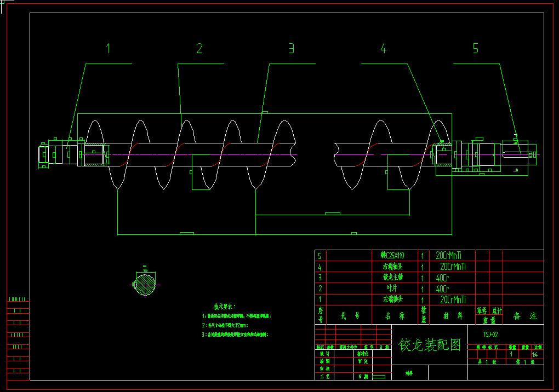Select the hatched shaft cross-section view
Screen dimensions: 559x392
coord(145,285)
